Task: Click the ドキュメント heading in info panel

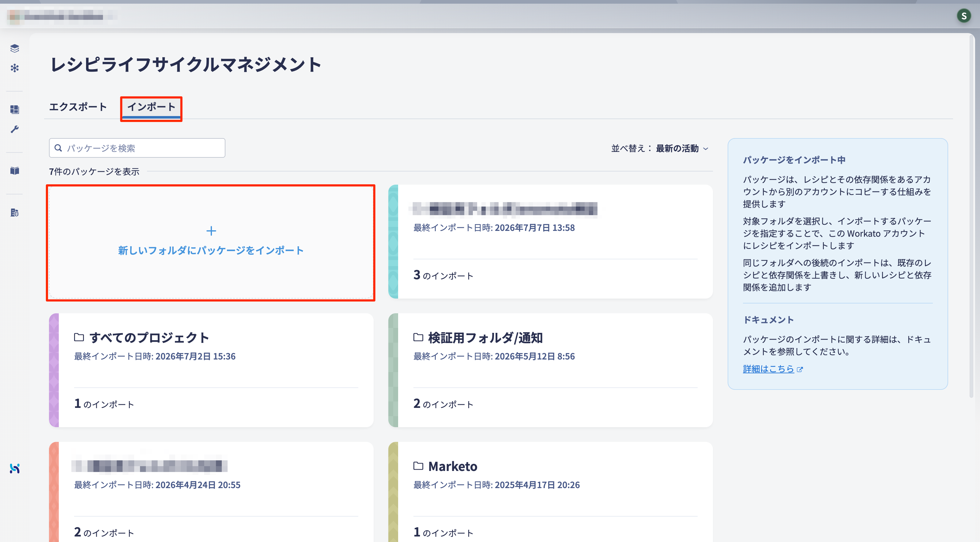Action: tap(768, 319)
